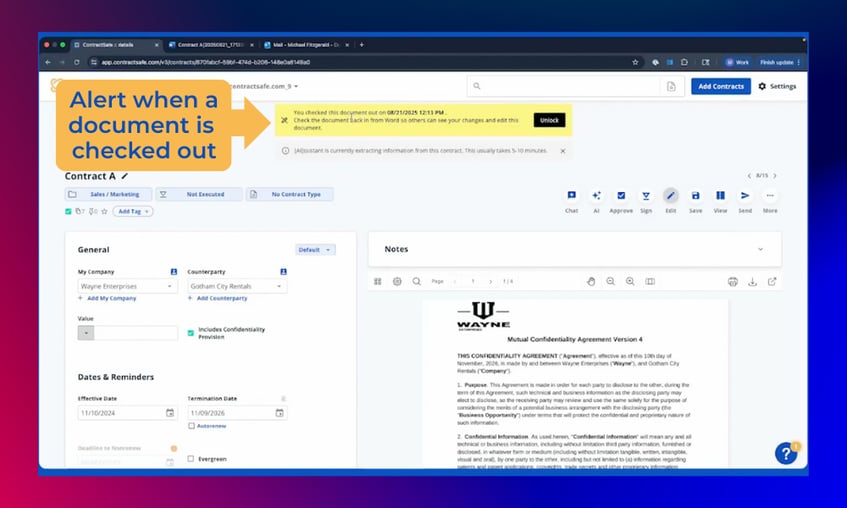The image size is (847, 508).
Task: Click Add Contracts button
Action: pyautogui.click(x=721, y=86)
